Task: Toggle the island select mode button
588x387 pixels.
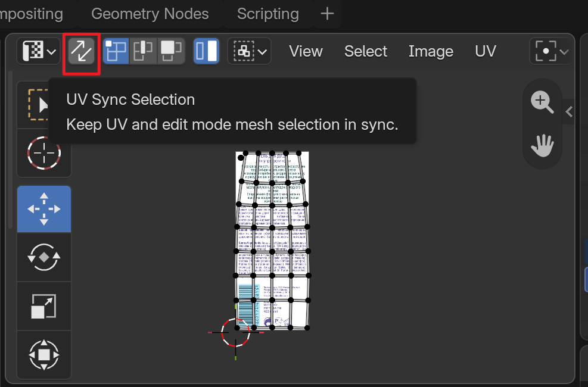Action: coord(206,51)
